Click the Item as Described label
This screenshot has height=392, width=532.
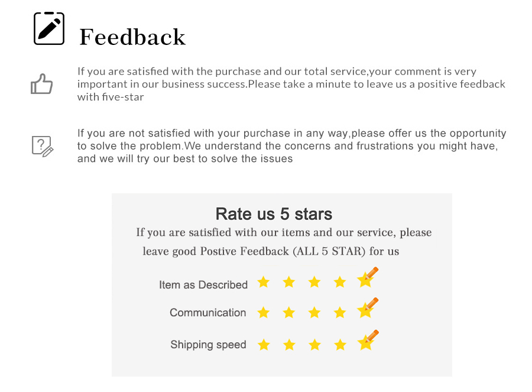point(203,284)
